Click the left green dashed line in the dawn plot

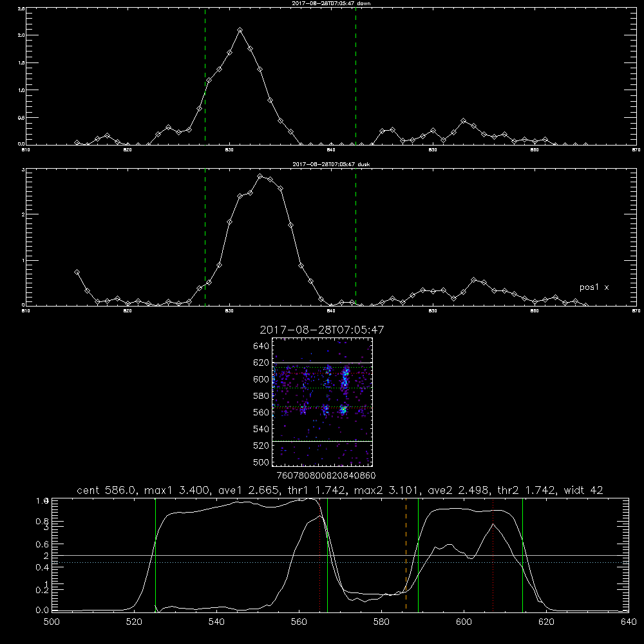pyautogui.click(x=205, y=76)
